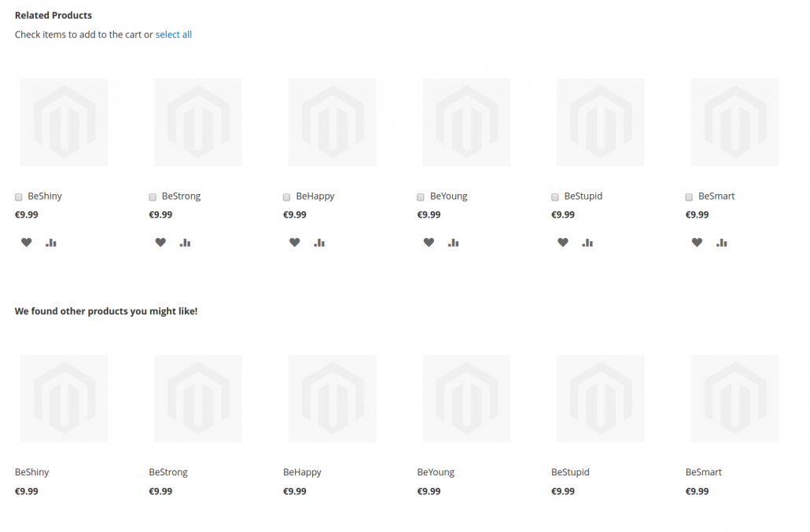This screenshot has width=810, height=532.
Task: Click compare chart icon under BeShiny
Action: tap(51, 243)
